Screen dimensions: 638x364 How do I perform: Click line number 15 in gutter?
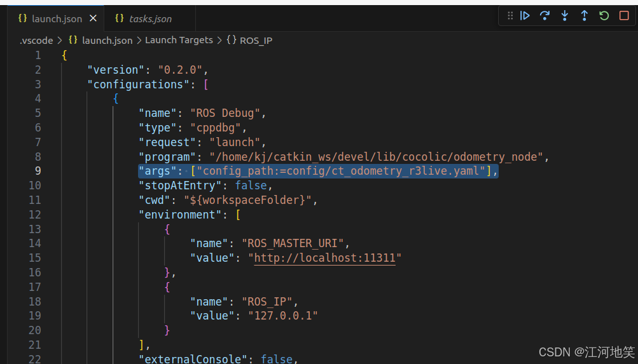pos(35,258)
